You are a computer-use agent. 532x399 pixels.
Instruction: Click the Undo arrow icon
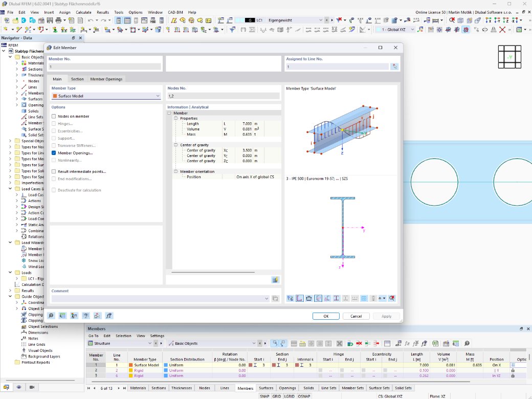click(90, 20)
